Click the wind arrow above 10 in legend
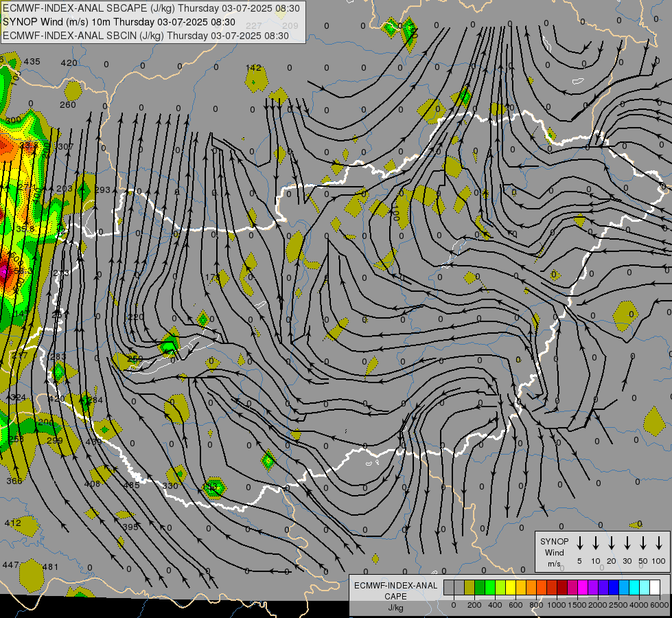The image size is (672, 618). pos(596,542)
